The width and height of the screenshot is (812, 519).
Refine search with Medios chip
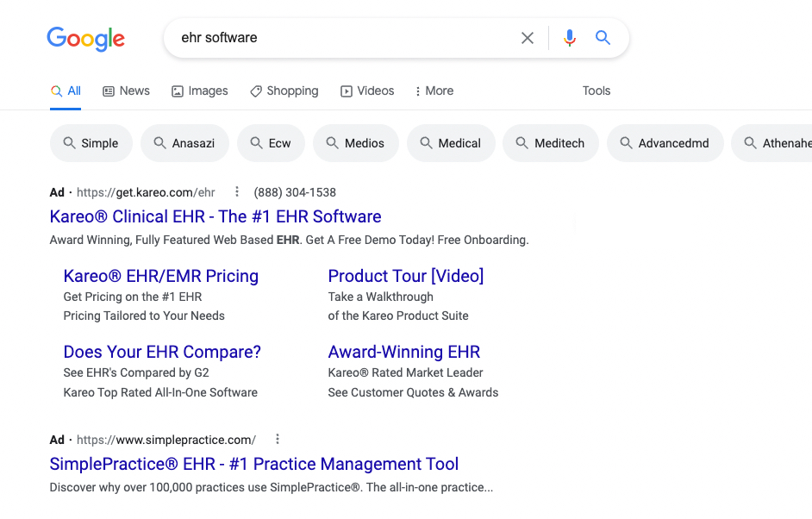356,143
